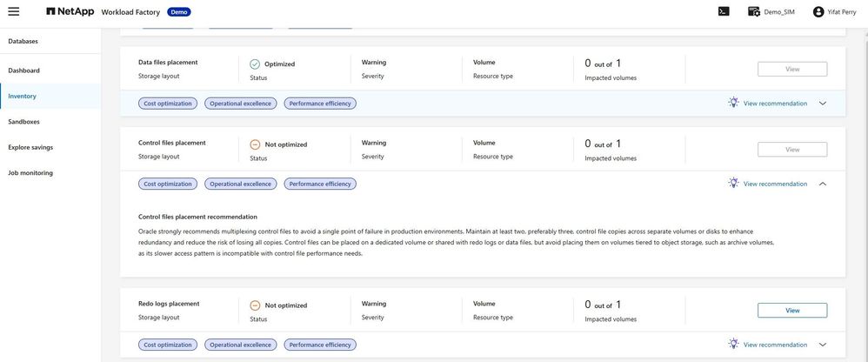Click View recommendation link for Data files
Viewport: 868px width, 362px height.
pyautogui.click(x=775, y=103)
